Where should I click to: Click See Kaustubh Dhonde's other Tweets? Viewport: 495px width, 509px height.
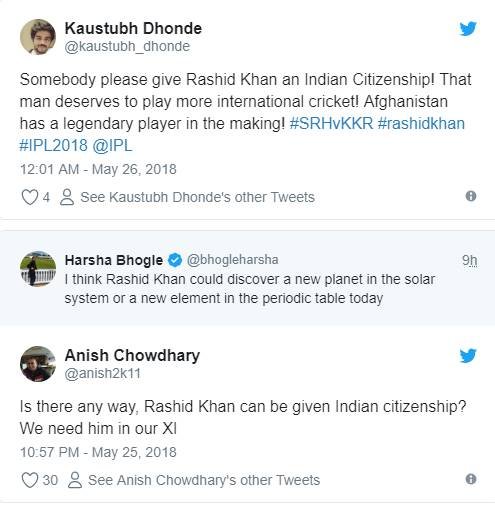click(x=197, y=197)
